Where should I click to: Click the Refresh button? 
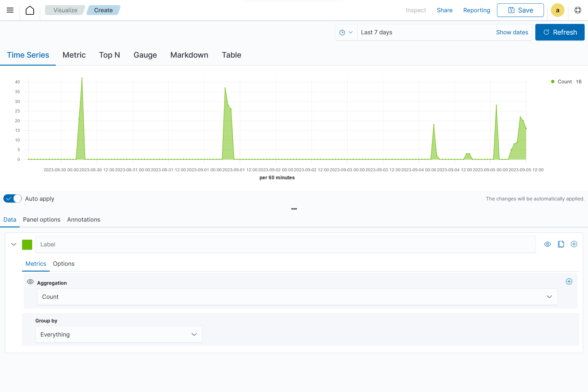coord(560,32)
